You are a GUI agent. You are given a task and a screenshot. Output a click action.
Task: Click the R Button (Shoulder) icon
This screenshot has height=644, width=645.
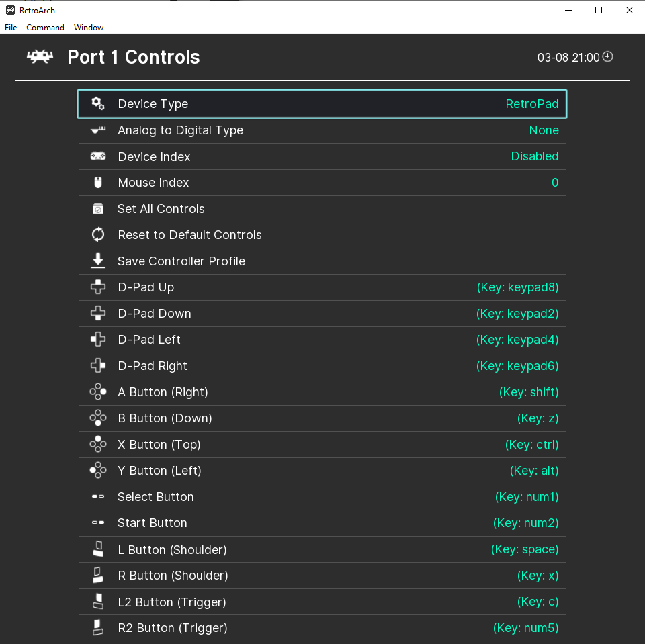click(x=98, y=575)
